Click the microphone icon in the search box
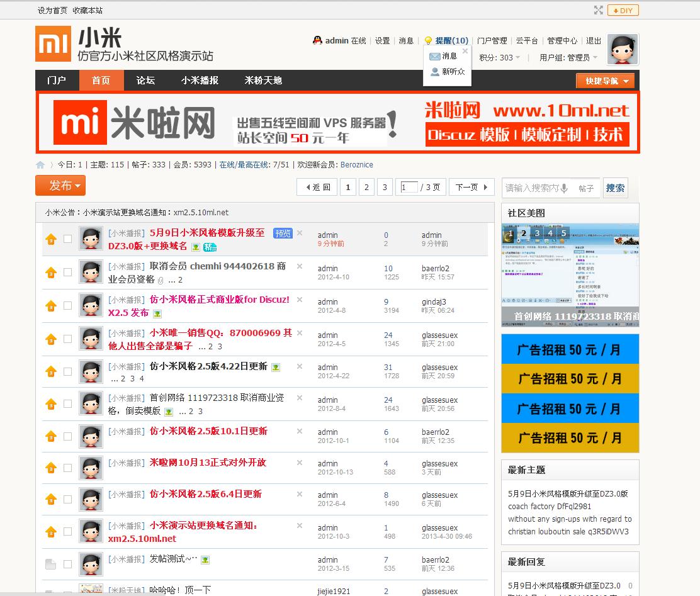Viewport: 700px width, 596px height. (564, 188)
